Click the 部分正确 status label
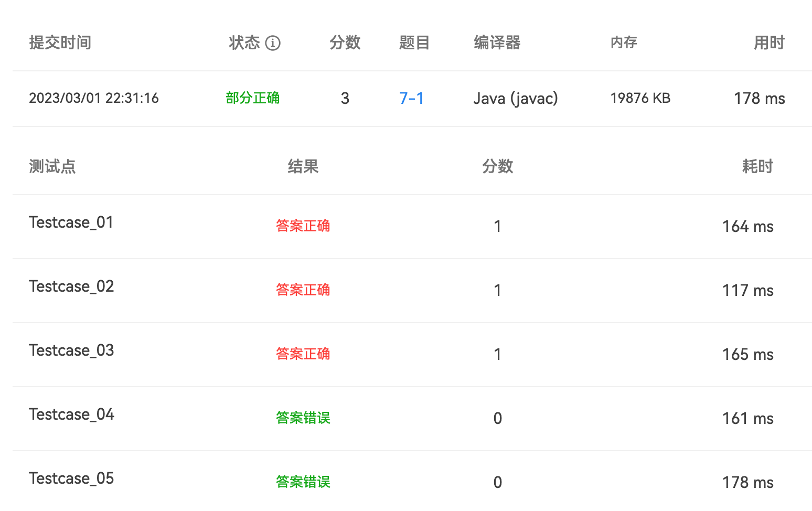 pos(253,98)
